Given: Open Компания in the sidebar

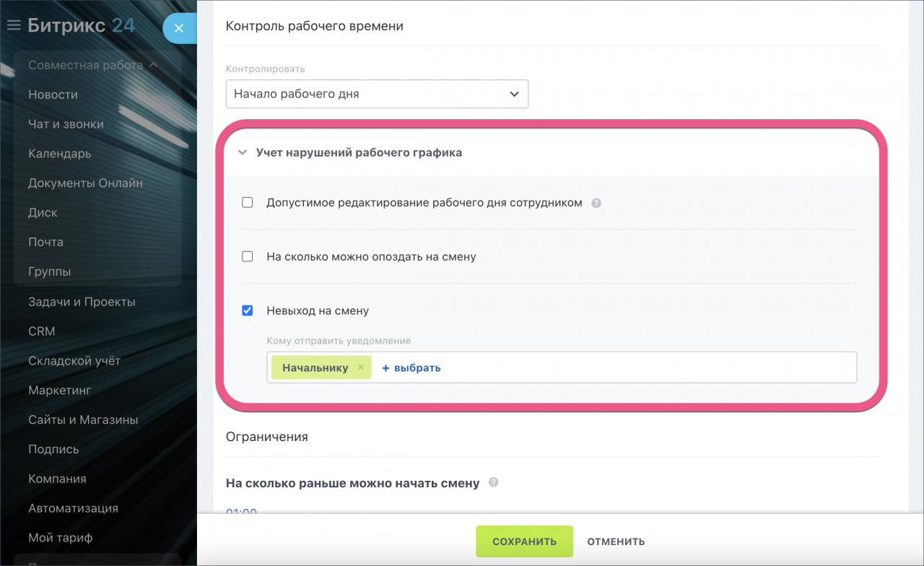Looking at the screenshot, I should click(57, 479).
